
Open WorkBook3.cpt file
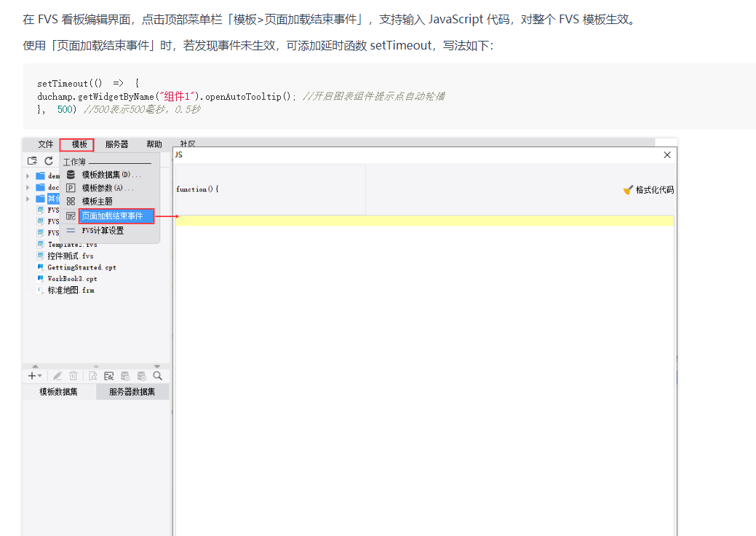(72, 279)
